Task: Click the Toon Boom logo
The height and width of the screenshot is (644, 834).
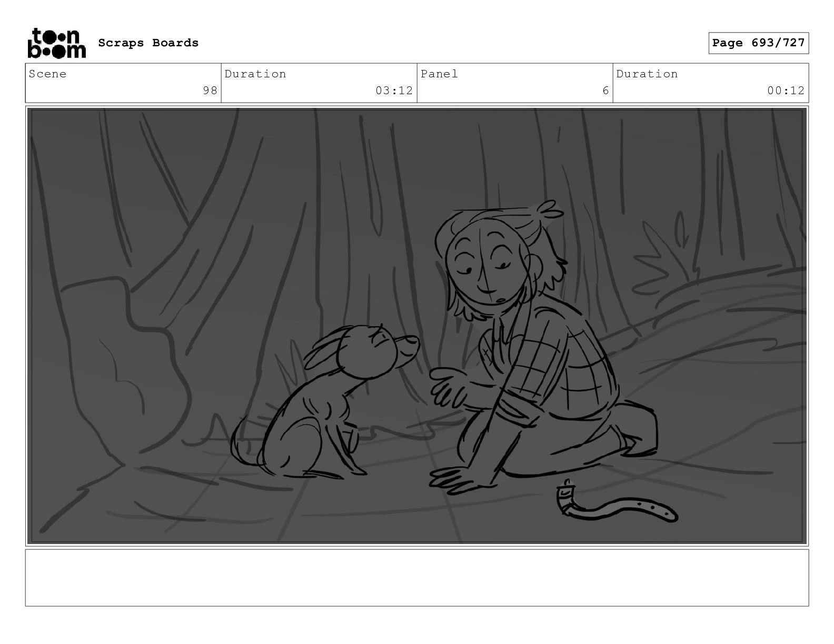Action: [x=56, y=43]
